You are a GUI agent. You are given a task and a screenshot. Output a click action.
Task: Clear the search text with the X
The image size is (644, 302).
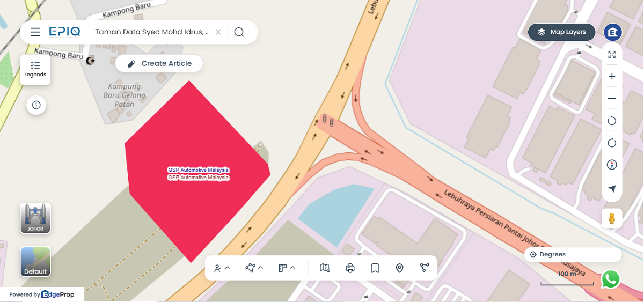pos(218,32)
